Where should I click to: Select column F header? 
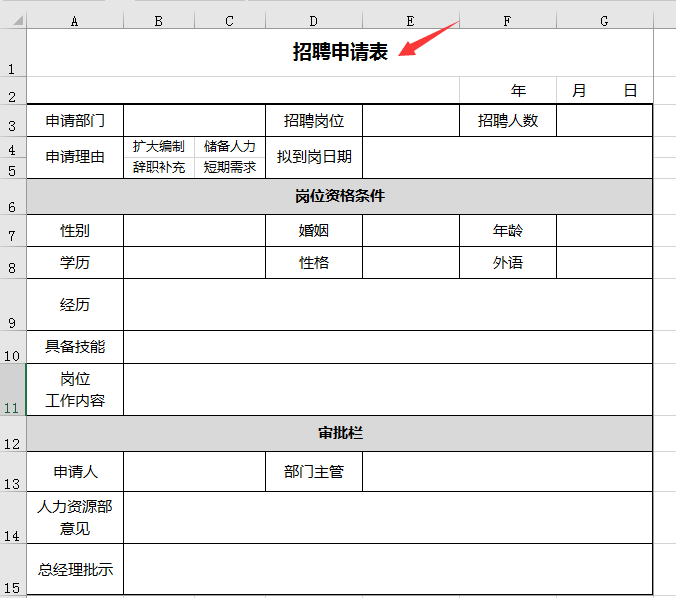point(508,21)
